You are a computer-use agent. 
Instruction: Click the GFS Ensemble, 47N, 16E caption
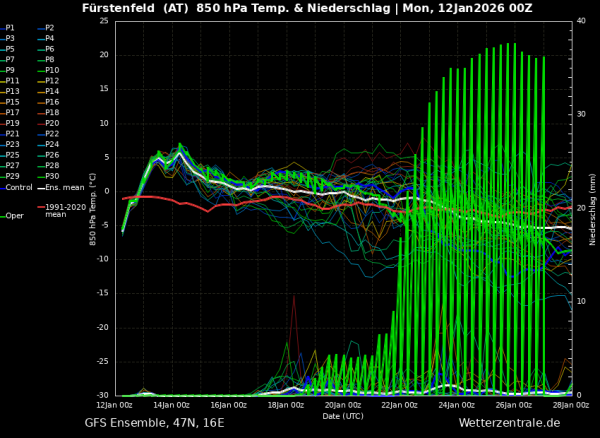tap(154, 423)
